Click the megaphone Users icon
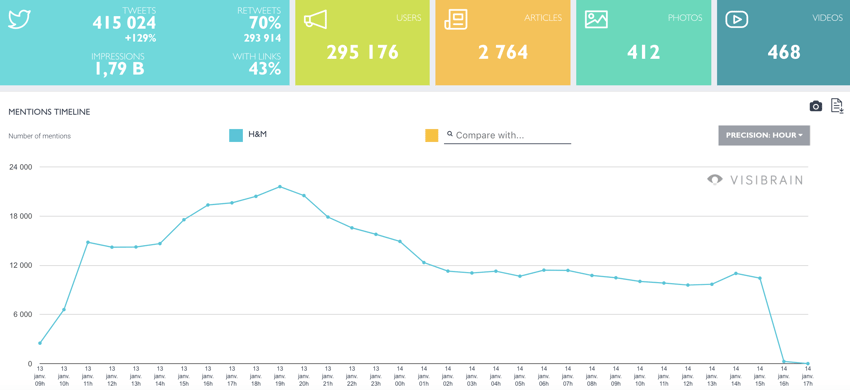This screenshot has height=390, width=850. [315, 20]
